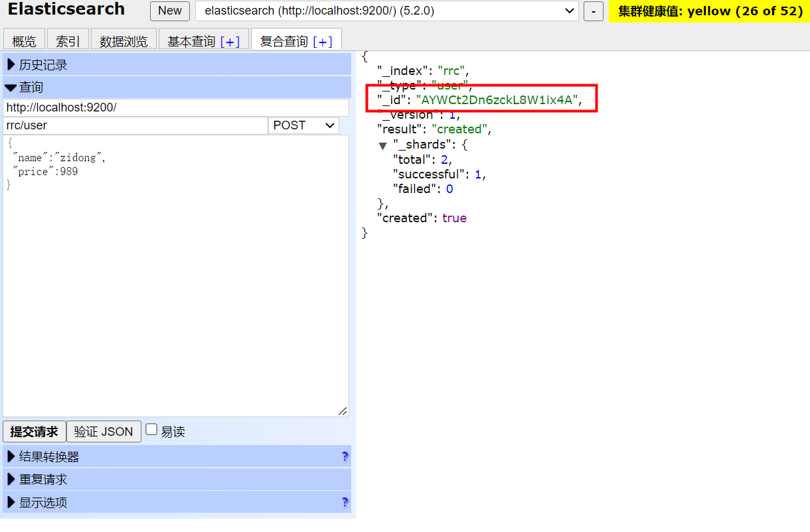
Task: Focus the http://localhost:9200/ URL field
Action: pyautogui.click(x=176, y=107)
